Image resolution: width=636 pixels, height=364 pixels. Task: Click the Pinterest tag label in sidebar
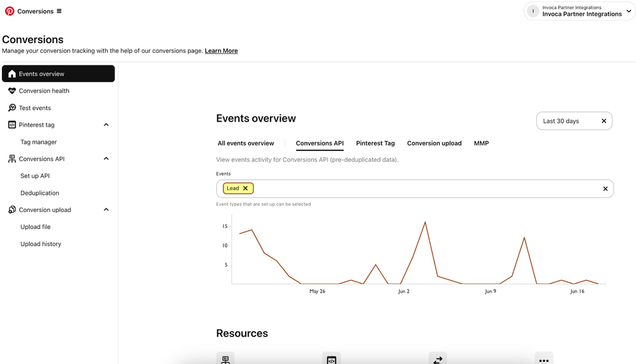point(36,125)
